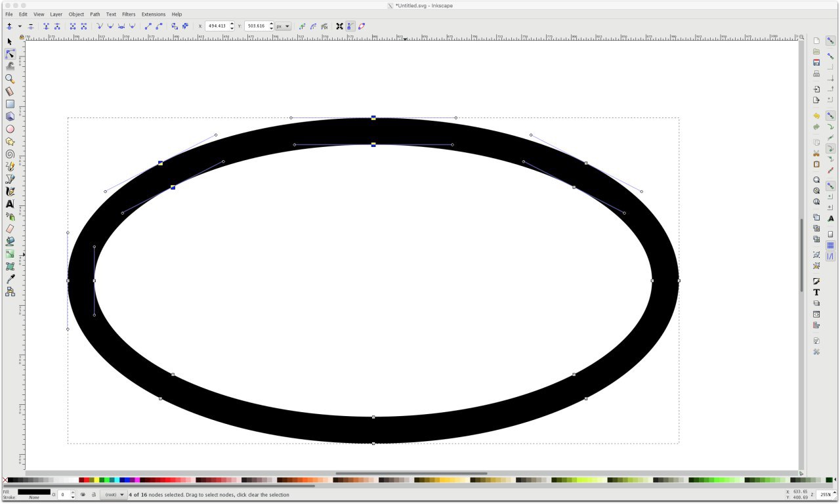Open the Edit menu
The height and width of the screenshot is (504, 840).
23,14
